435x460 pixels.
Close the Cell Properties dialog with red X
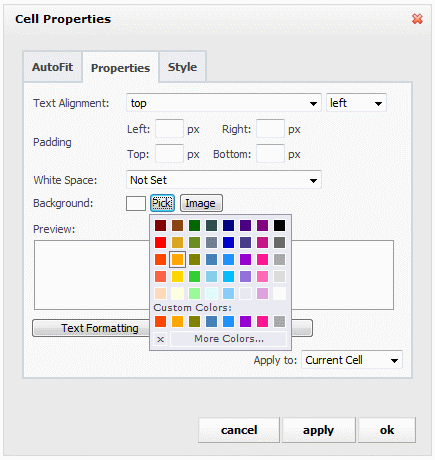click(x=417, y=19)
